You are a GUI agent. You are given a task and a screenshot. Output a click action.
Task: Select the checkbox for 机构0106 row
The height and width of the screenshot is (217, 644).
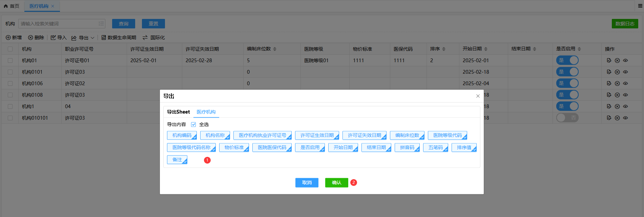point(10,83)
